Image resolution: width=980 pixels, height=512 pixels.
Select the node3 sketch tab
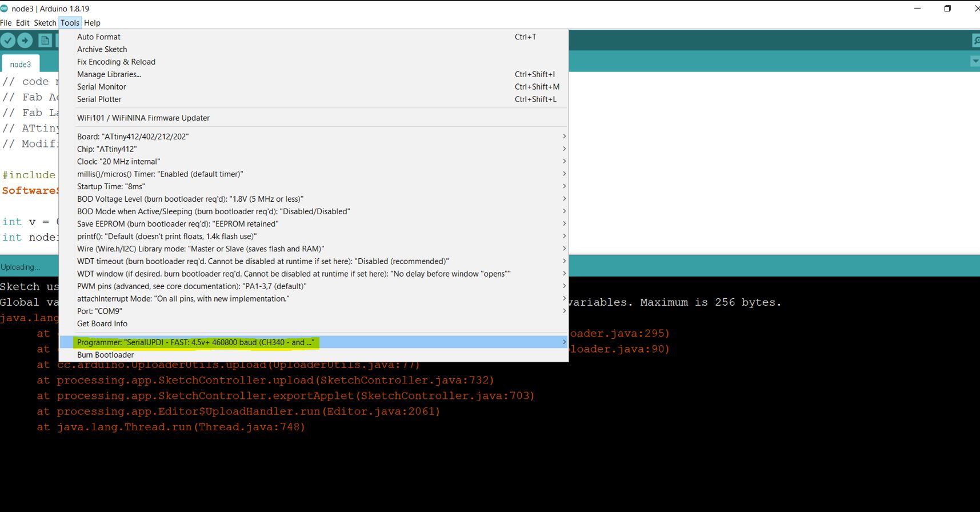coord(21,64)
